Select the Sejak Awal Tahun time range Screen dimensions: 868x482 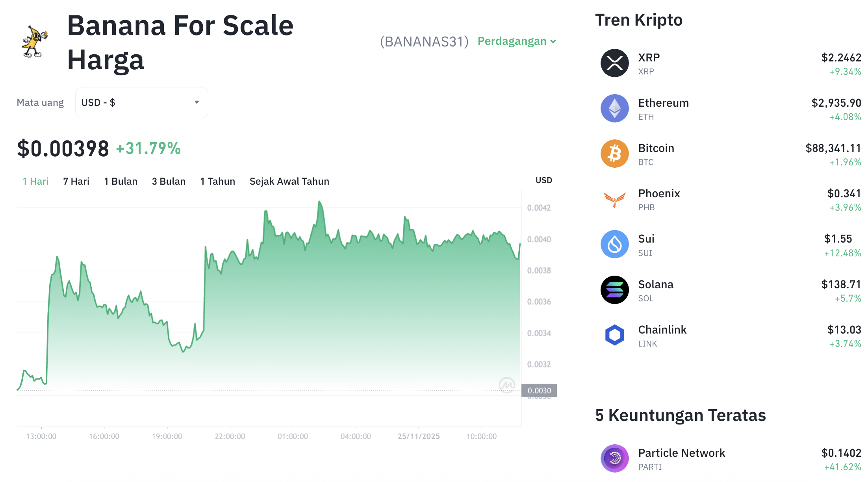coord(289,181)
